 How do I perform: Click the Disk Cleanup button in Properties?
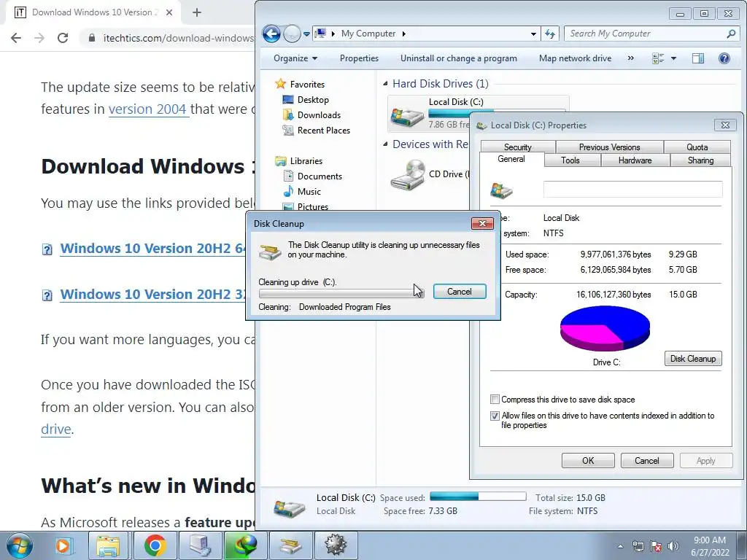point(693,359)
